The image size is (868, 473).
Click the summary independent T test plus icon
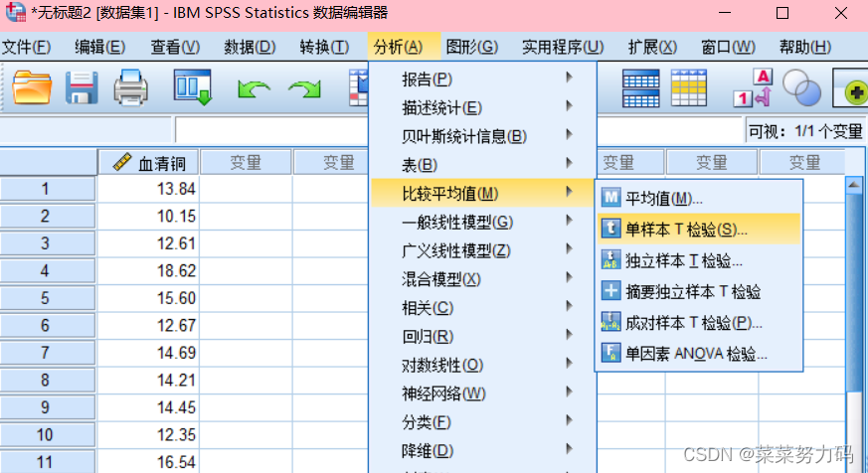pos(610,291)
